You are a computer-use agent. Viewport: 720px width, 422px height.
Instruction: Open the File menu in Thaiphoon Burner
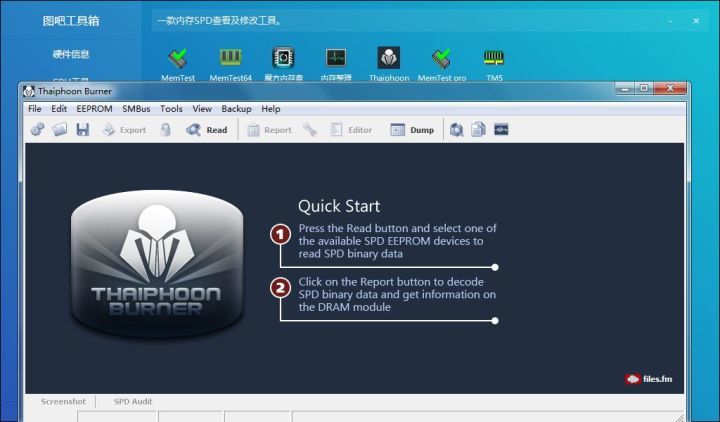pos(34,109)
